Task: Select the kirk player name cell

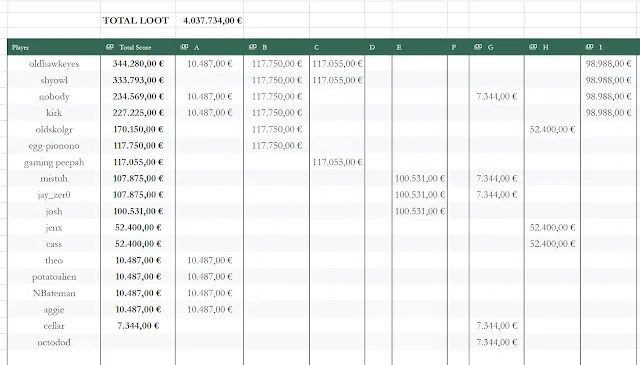Action: tap(54, 113)
